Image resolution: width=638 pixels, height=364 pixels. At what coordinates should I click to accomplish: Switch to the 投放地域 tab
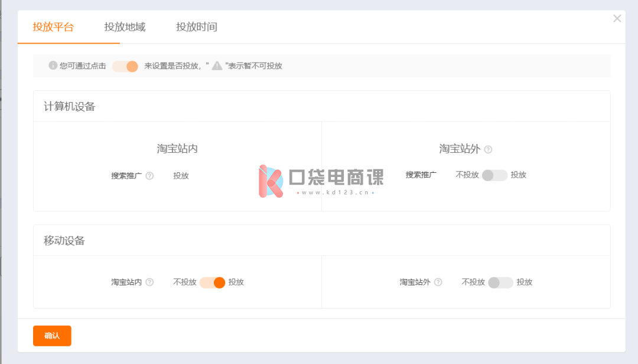125,27
